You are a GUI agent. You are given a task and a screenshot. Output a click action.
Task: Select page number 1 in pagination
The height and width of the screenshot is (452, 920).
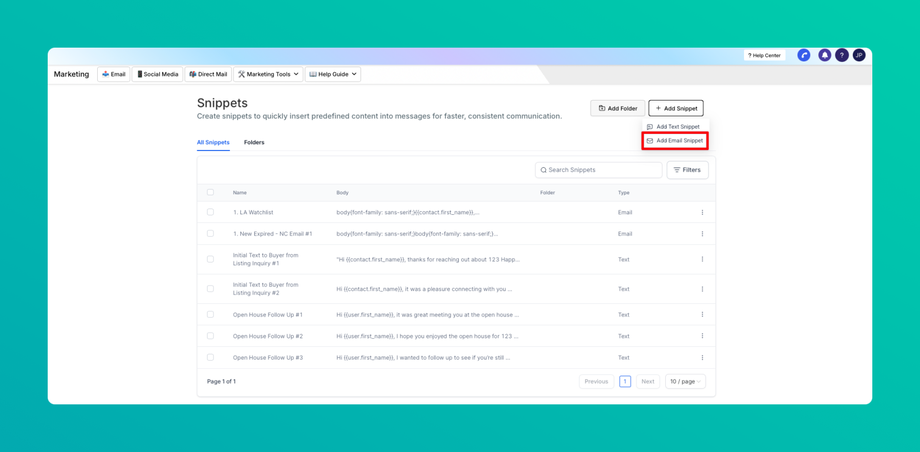click(625, 382)
